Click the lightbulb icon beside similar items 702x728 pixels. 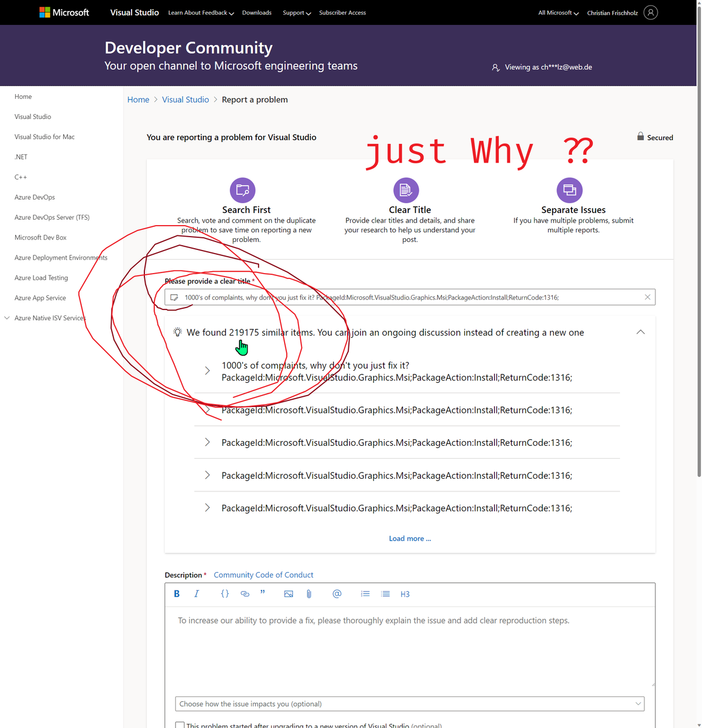click(177, 332)
